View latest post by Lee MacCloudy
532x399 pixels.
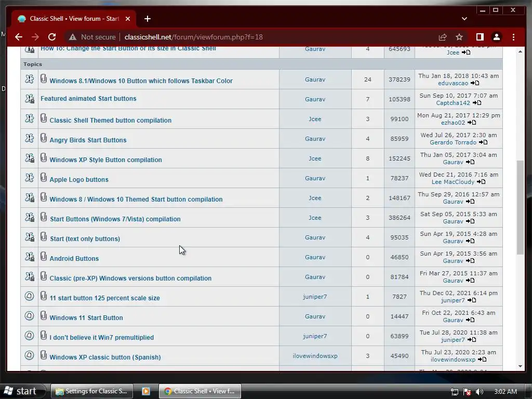(x=482, y=182)
